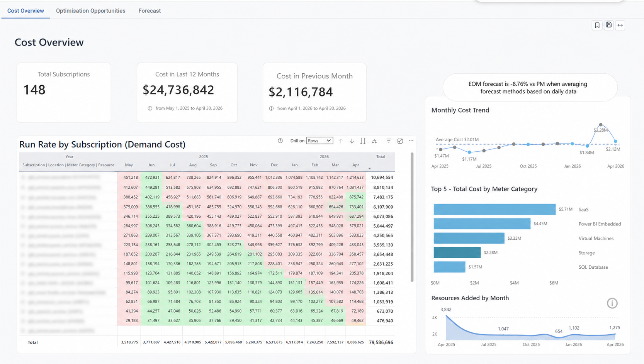Viewport: 644px width, 364px height.
Task: Switch to the Cost Overview tab
Action: coord(25,11)
